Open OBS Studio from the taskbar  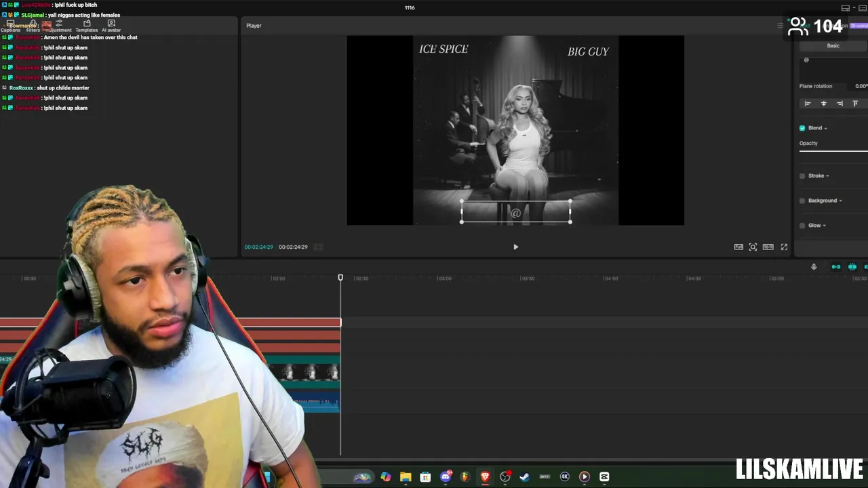click(505, 477)
